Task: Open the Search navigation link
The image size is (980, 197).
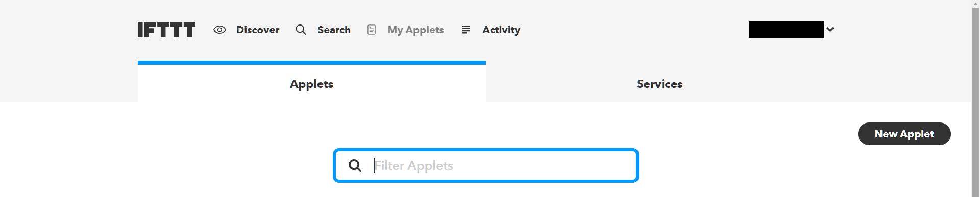Action: (x=334, y=30)
